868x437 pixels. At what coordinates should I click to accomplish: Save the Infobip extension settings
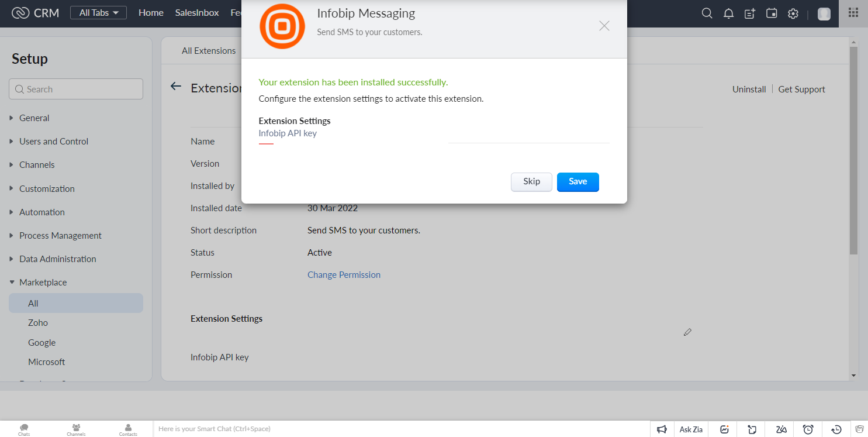(x=577, y=182)
